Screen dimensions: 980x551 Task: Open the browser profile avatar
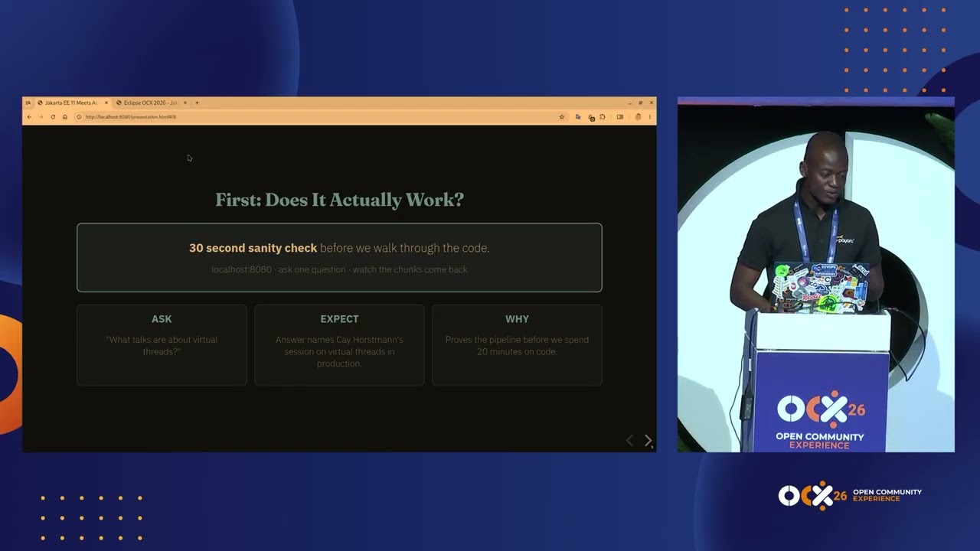(639, 117)
